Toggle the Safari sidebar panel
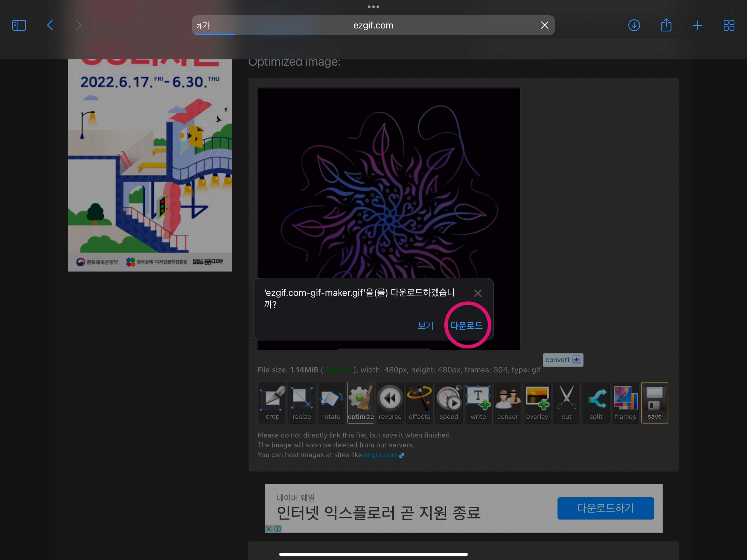747x560 pixels. pyautogui.click(x=19, y=25)
